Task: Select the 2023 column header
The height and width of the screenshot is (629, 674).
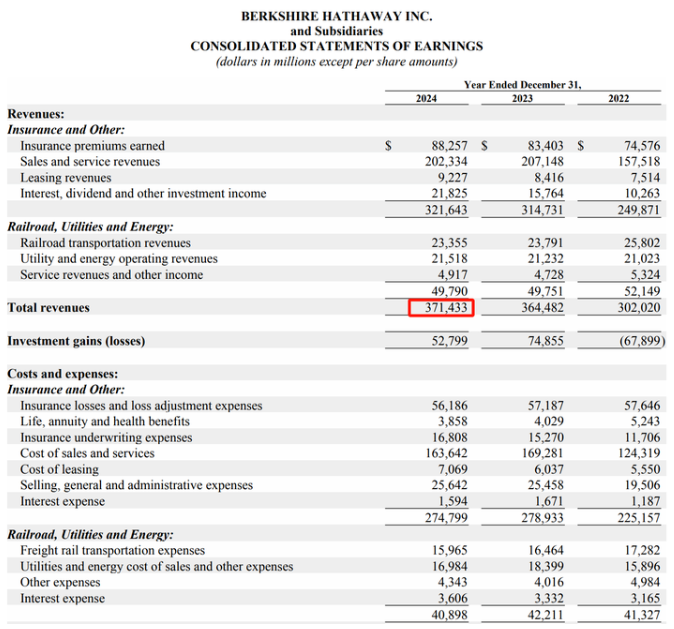Action: [x=523, y=98]
